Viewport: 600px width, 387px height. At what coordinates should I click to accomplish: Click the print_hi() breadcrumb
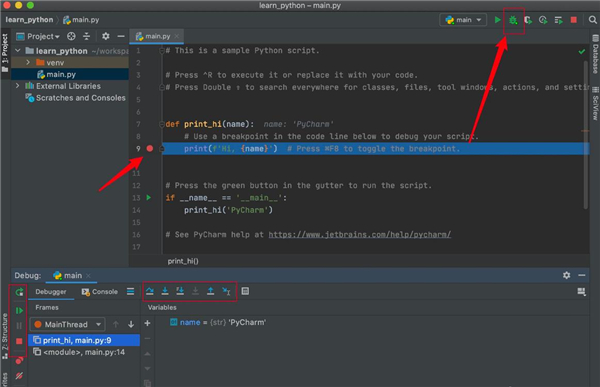tap(183, 261)
